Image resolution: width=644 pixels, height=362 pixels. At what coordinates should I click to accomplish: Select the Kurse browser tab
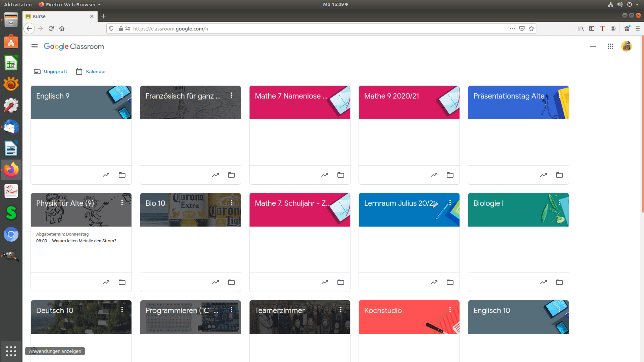[x=60, y=16]
